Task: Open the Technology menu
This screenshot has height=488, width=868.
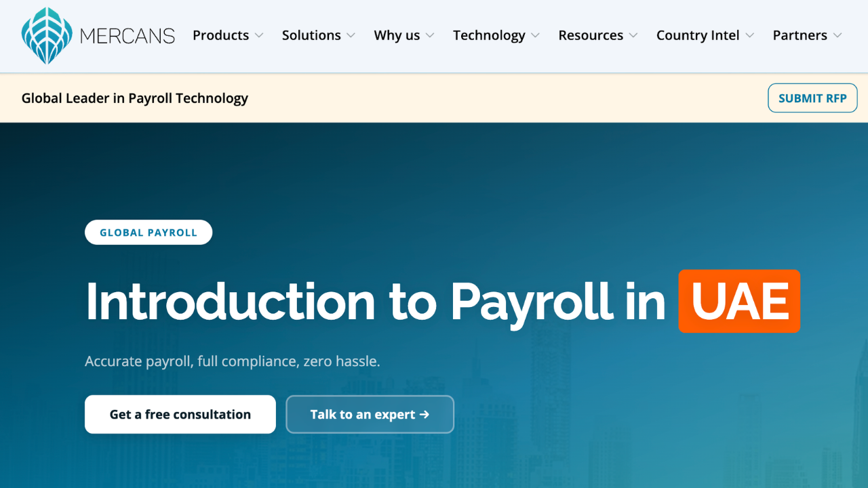Action: coord(489,35)
